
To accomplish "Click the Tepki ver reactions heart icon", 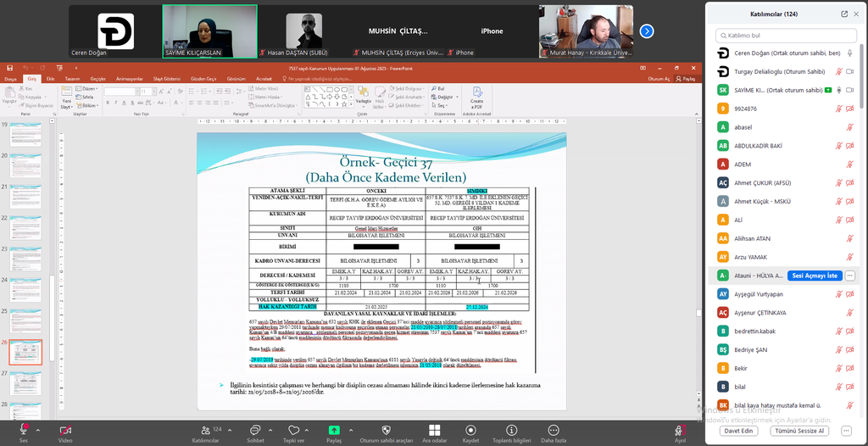I will [x=294, y=430].
